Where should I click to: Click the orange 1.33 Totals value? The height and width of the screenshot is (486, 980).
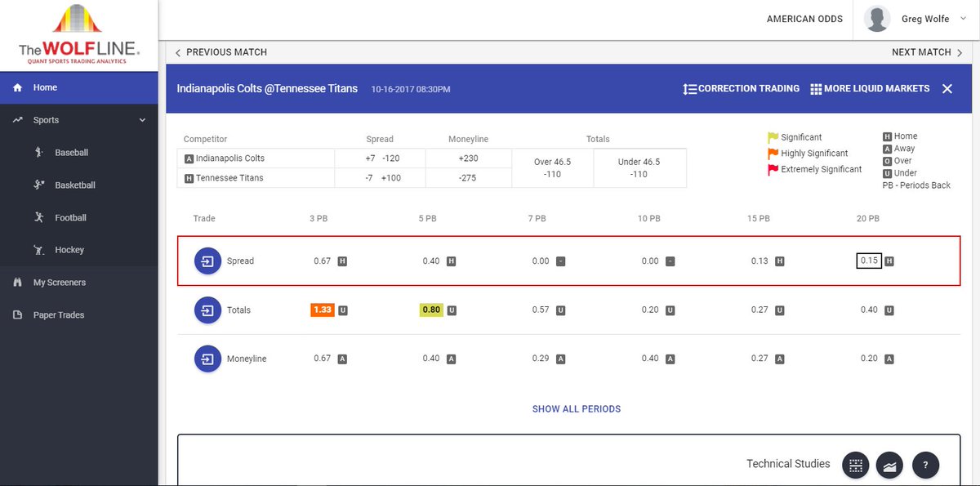[x=323, y=310]
